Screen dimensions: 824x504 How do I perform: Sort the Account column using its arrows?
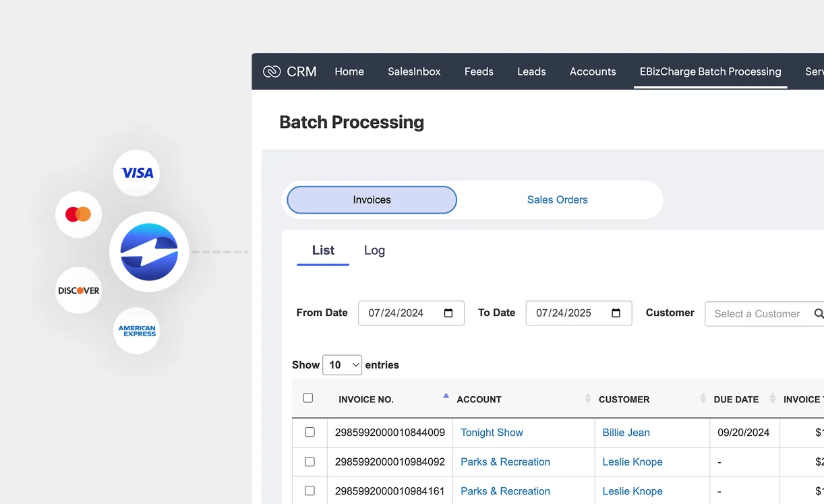[x=587, y=398]
